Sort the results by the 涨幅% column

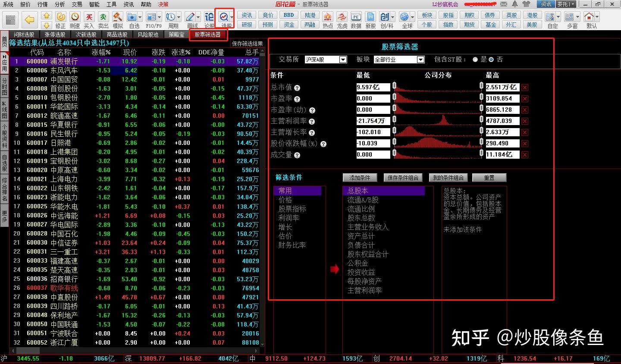point(101,52)
